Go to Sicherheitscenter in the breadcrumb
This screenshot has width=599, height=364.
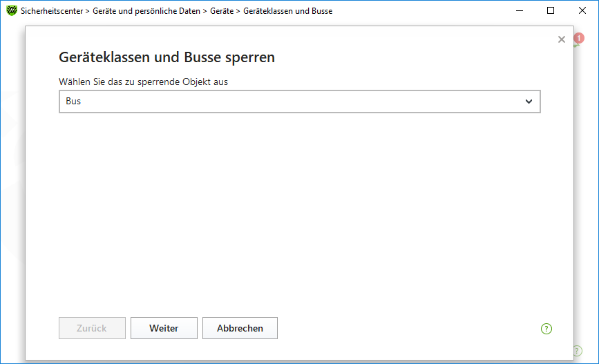[x=52, y=11]
